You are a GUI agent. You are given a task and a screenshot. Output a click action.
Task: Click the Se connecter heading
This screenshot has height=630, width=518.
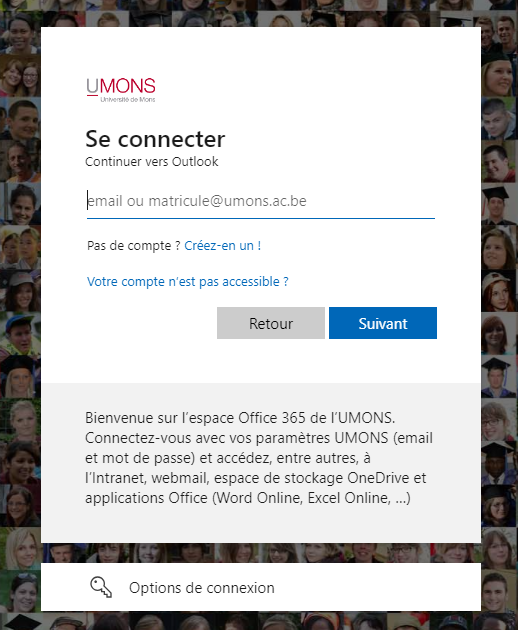click(155, 139)
